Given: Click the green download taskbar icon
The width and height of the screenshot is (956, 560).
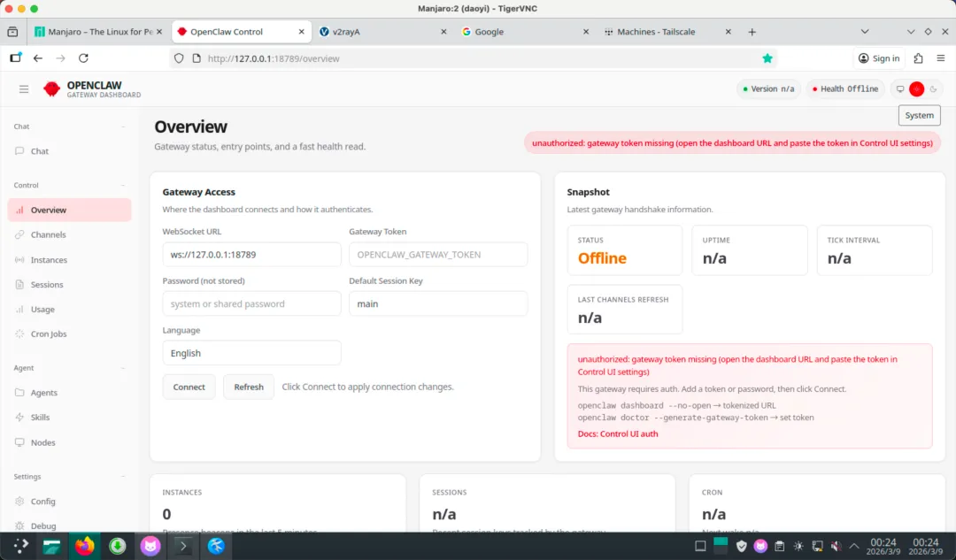Looking at the screenshot, I should [x=117, y=546].
